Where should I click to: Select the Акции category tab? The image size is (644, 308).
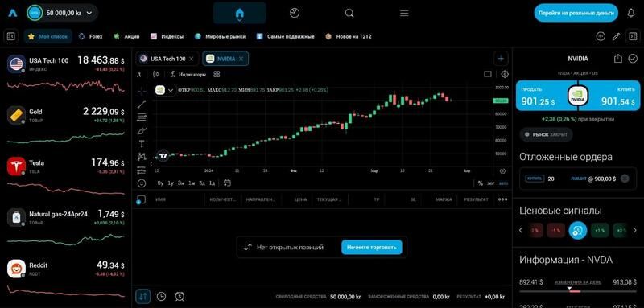click(x=126, y=36)
